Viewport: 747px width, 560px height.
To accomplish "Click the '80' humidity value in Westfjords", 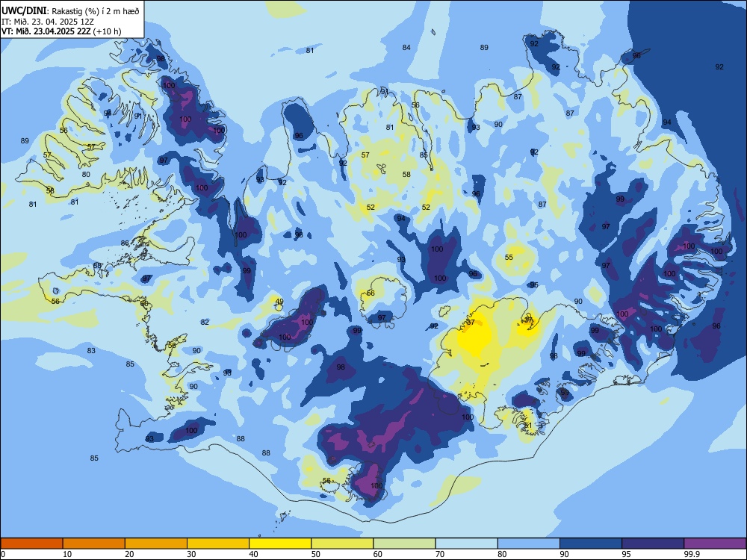I will (86, 174).
